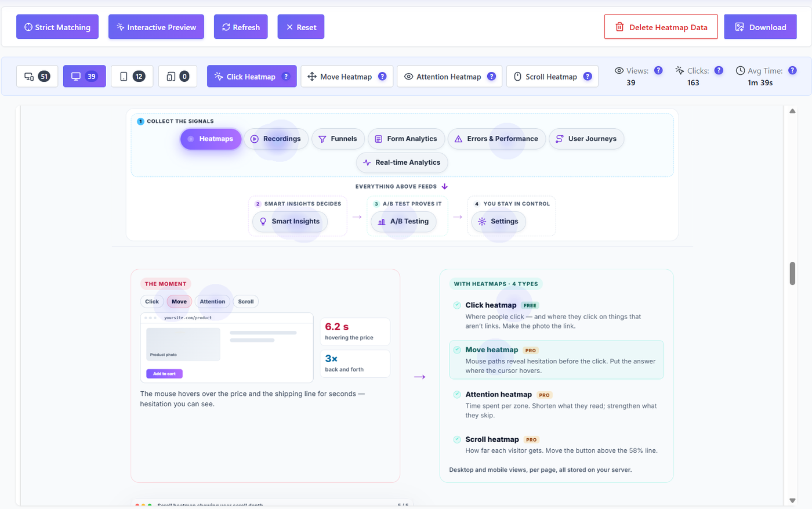This screenshot has width=812, height=509.
Task: Switch to Move Heatmap view
Action: point(347,77)
